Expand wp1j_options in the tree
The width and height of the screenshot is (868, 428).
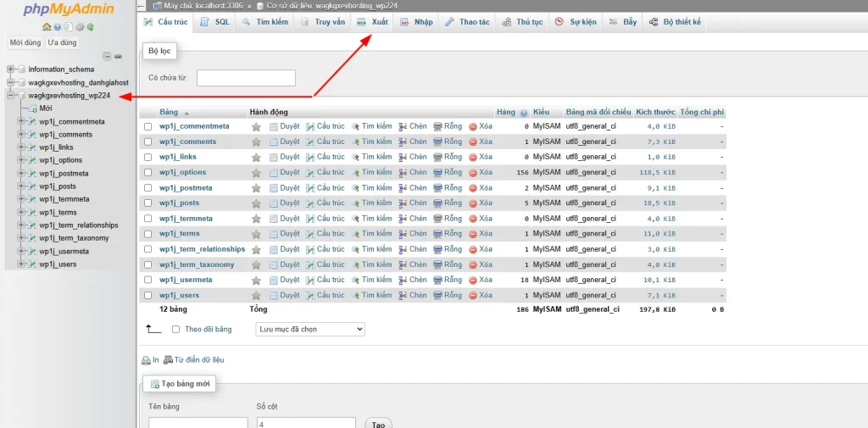(x=21, y=160)
